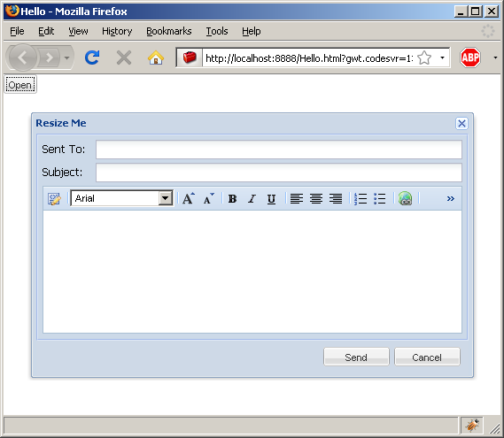Show more toolbar items via double chevron
This screenshot has height=438, width=504.
(450, 199)
